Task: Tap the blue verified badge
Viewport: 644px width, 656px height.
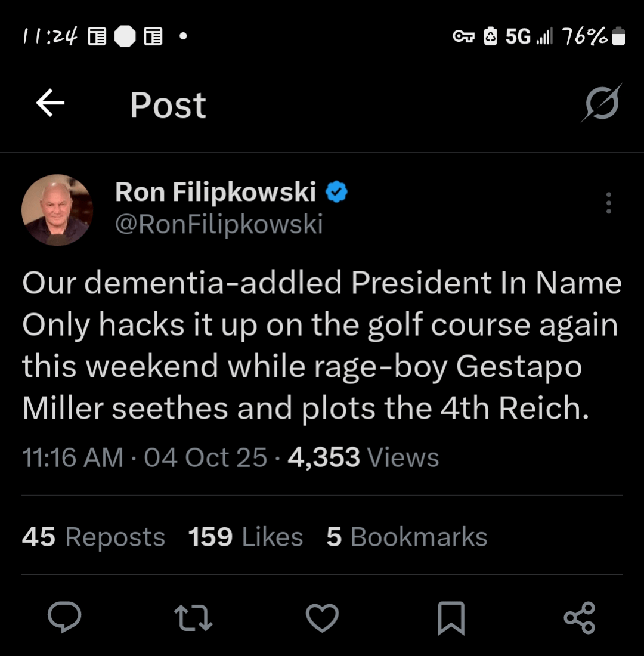Action: tap(337, 193)
